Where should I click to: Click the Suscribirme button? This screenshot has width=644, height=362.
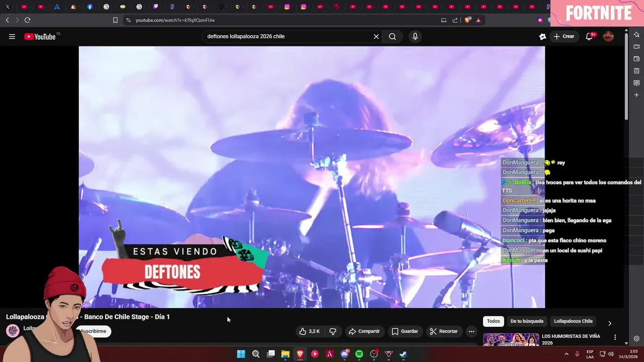pos(94,331)
